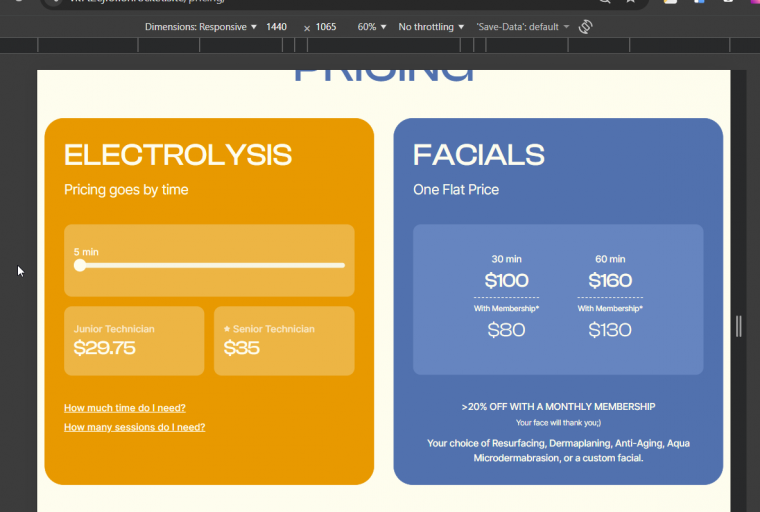Click the rotate viewport icon in device toolbar
This screenshot has height=512, width=760.
click(586, 27)
